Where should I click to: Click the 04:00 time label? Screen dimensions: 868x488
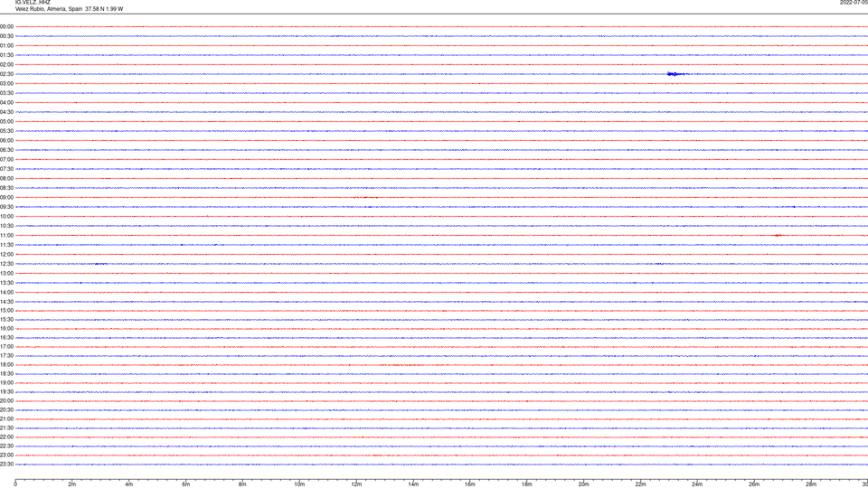[6, 103]
